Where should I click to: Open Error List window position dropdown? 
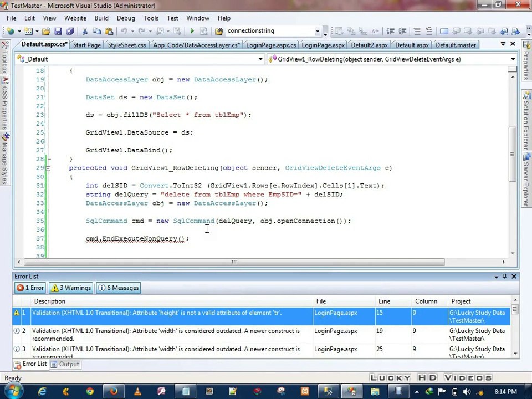(x=497, y=277)
